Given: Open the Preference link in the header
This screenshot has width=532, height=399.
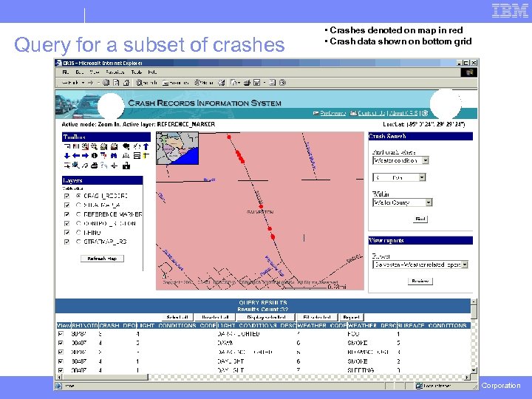Looking at the screenshot, I should (x=332, y=113).
